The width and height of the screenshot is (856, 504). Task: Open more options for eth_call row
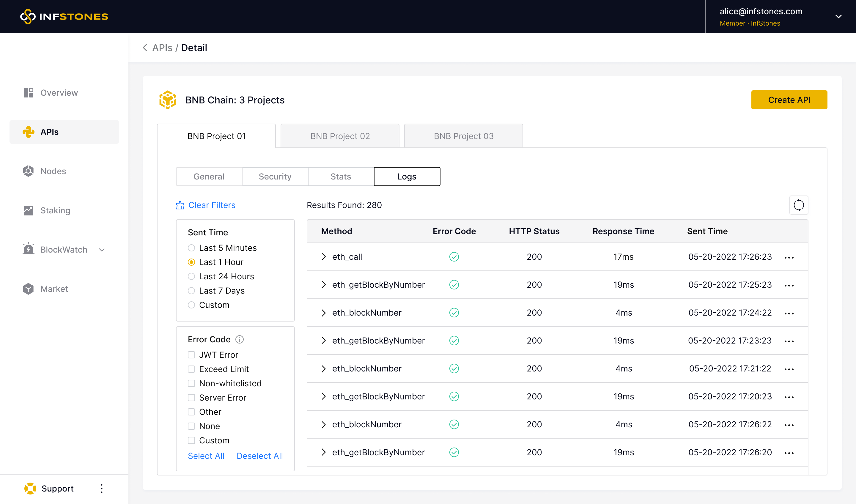click(x=789, y=257)
